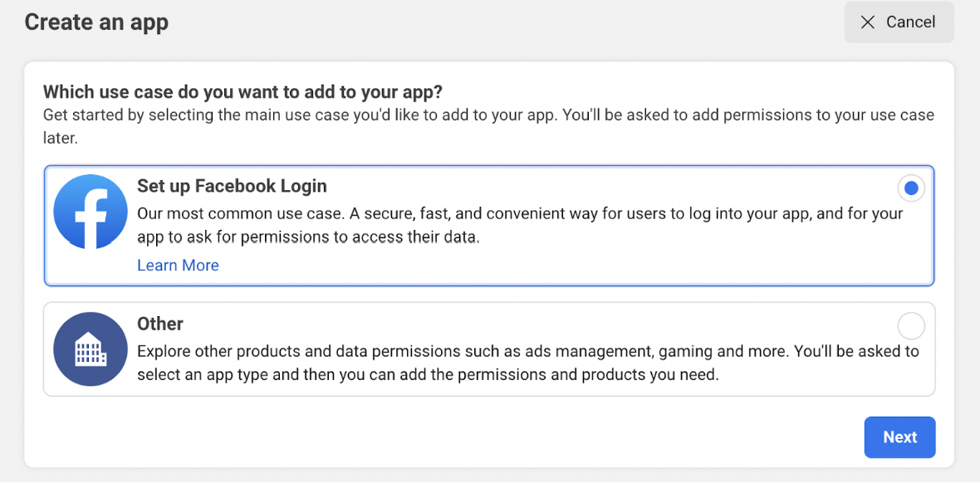The width and height of the screenshot is (980, 483).
Task: Proceed with the Next button
Action: tap(900, 437)
